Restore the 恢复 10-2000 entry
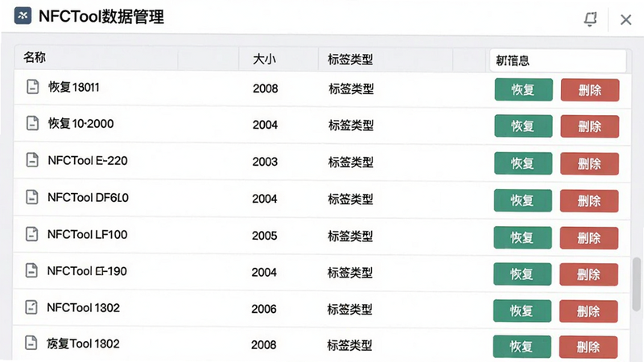 [523, 126]
